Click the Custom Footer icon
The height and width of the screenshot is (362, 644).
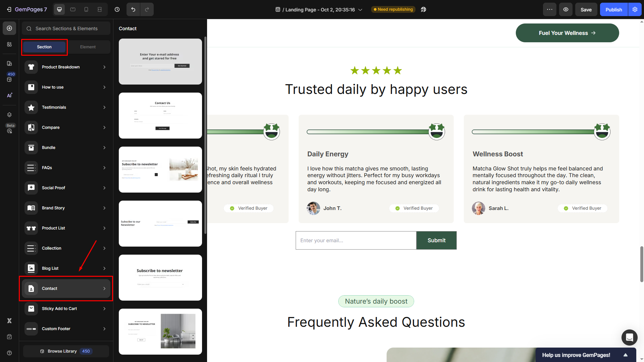coord(31,329)
